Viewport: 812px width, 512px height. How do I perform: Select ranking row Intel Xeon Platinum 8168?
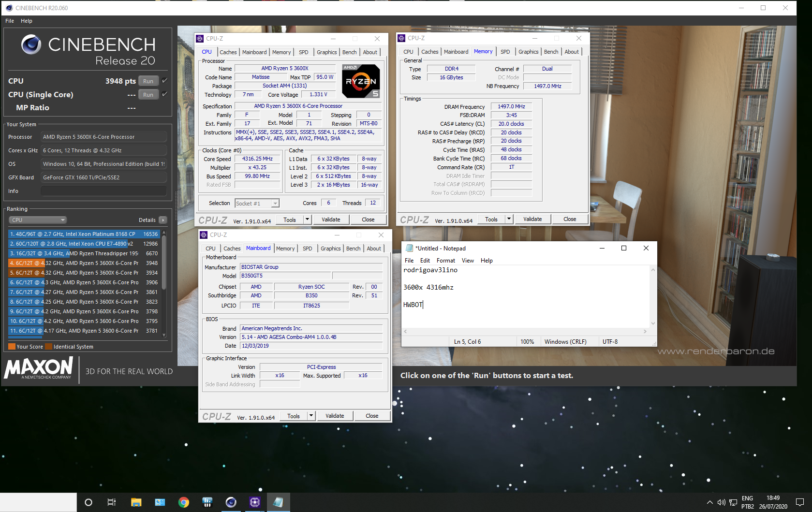(x=84, y=234)
